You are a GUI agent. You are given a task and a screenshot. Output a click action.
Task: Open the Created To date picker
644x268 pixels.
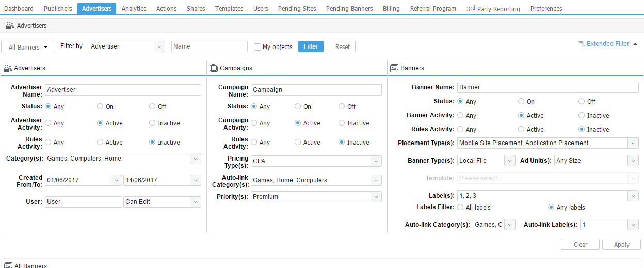point(196,180)
